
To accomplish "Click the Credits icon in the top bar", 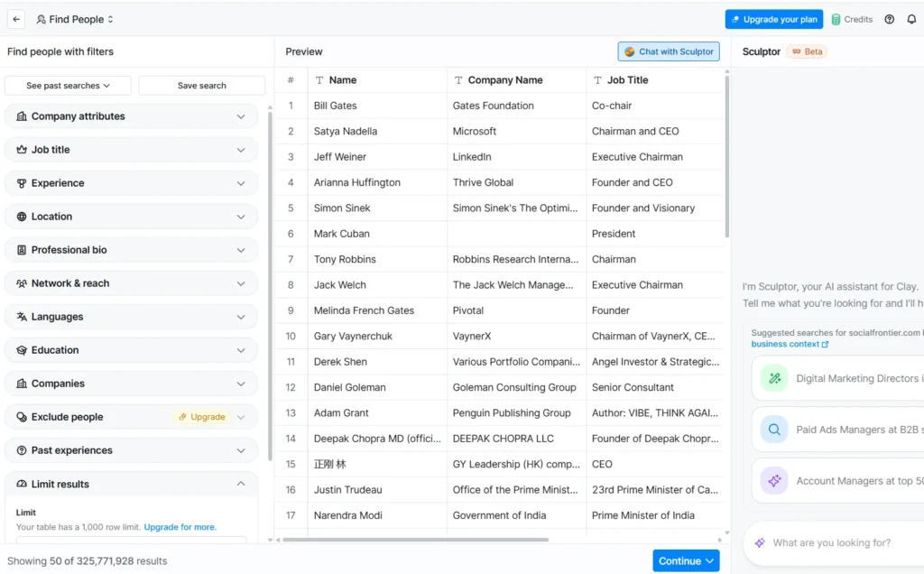I will coord(835,18).
